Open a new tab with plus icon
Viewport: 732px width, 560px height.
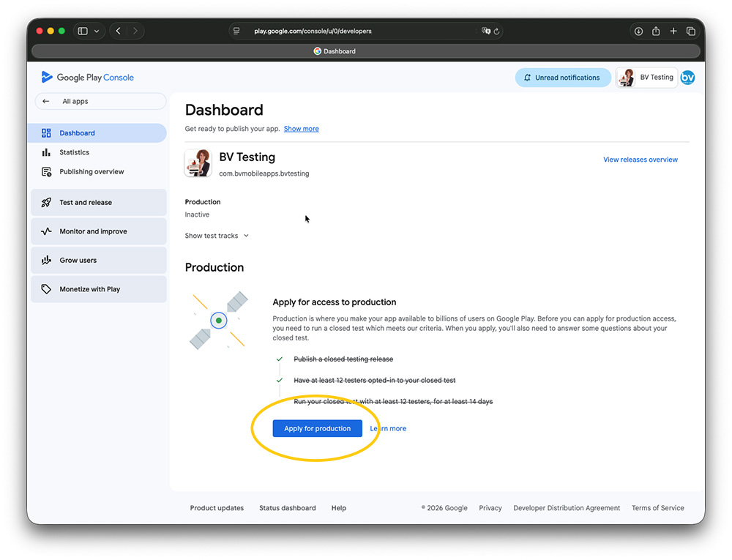coord(673,31)
